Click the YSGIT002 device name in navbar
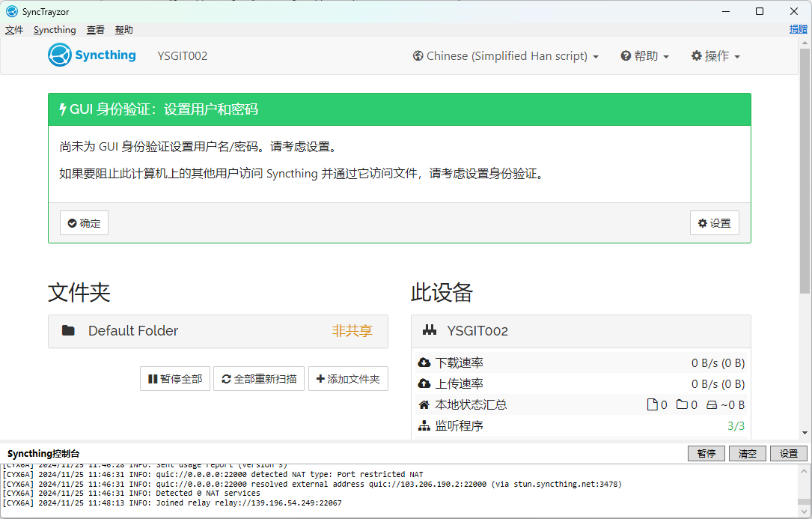The width and height of the screenshot is (812, 519). (183, 56)
